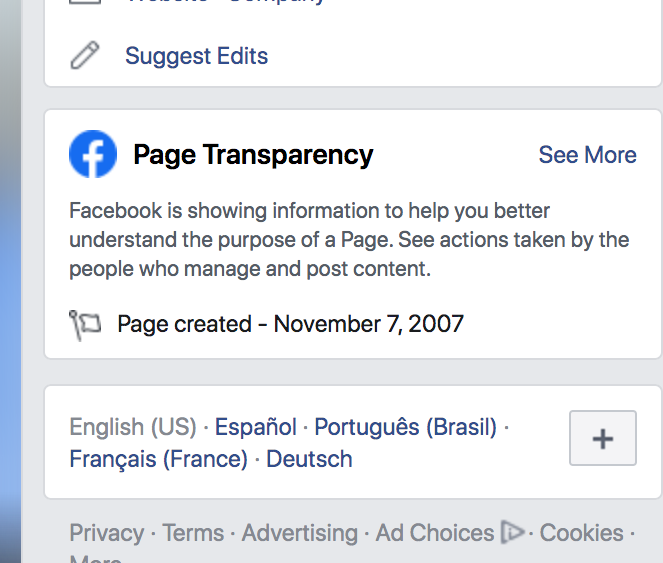The width and height of the screenshot is (663, 563).
Task: Switch language to Español
Action: pyautogui.click(x=256, y=427)
